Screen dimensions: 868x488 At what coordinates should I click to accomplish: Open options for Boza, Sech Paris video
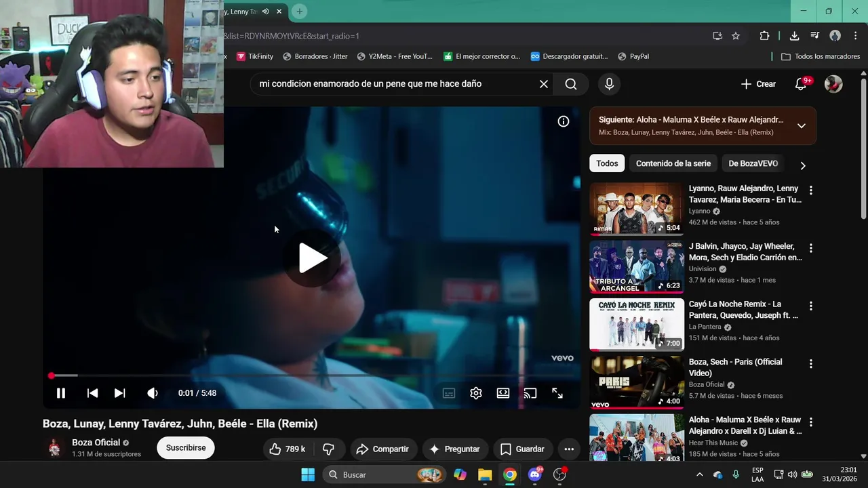pos(810,364)
